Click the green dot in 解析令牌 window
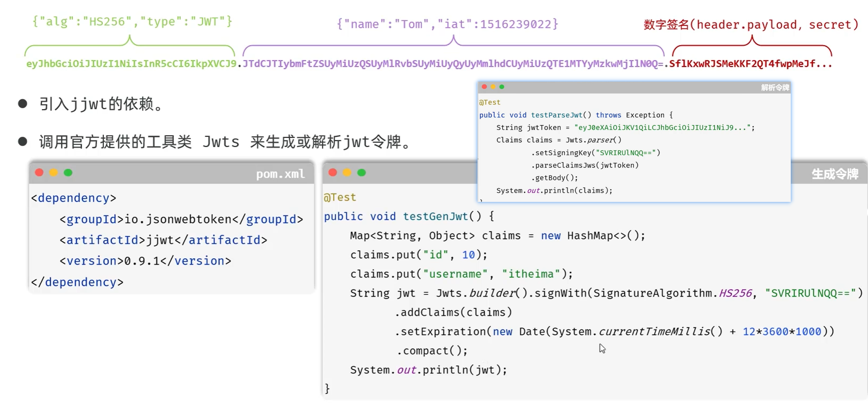This screenshot has height=419, width=868. point(502,87)
